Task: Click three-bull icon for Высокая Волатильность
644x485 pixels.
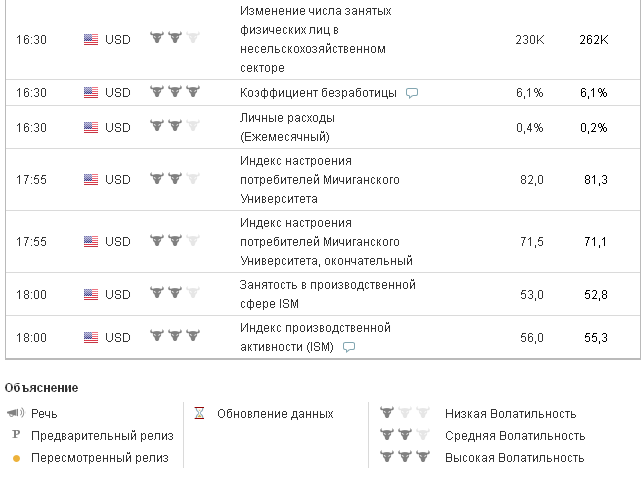Action: click(x=404, y=457)
